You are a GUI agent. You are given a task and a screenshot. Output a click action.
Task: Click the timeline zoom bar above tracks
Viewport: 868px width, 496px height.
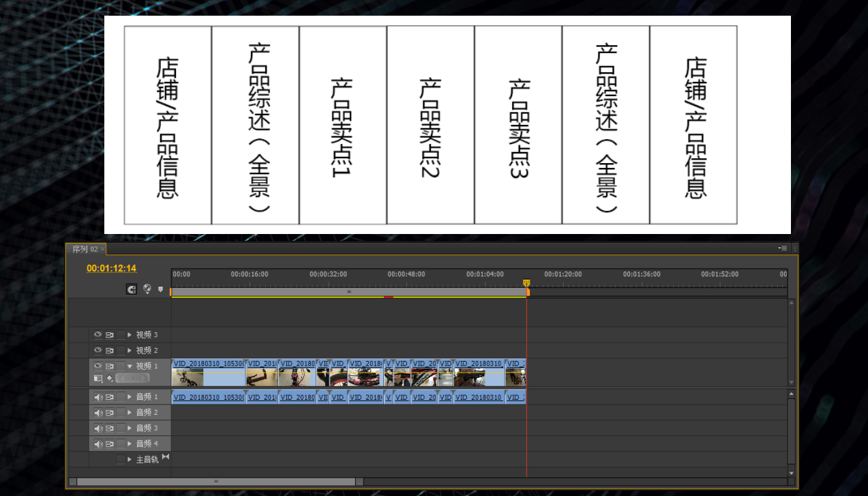pos(348,292)
